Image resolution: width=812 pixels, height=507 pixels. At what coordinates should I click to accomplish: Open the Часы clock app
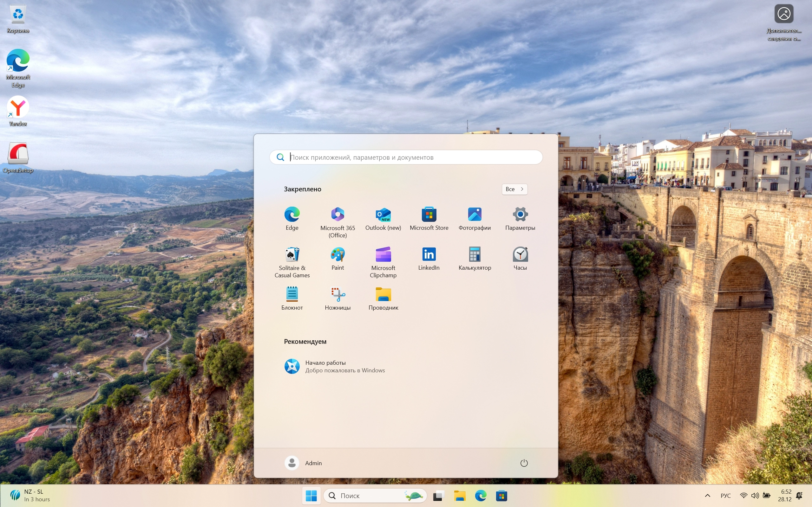coord(520,255)
